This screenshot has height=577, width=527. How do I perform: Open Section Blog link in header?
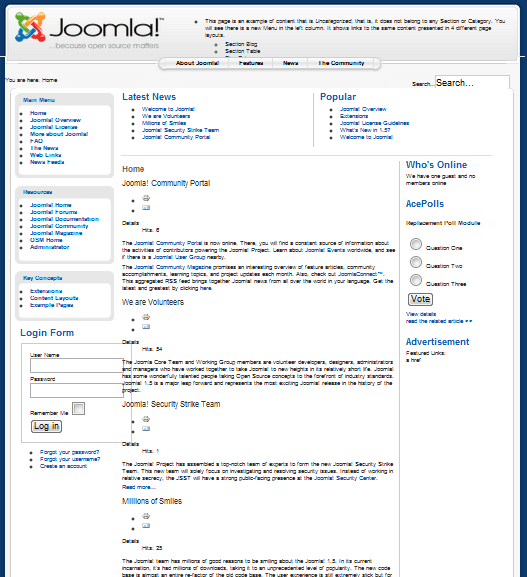click(x=241, y=44)
